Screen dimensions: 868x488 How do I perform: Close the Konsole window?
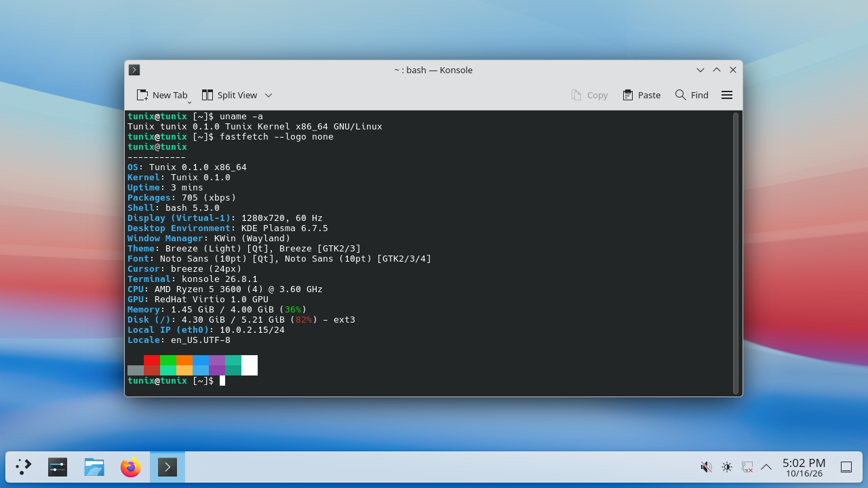click(x=733, y=70)
